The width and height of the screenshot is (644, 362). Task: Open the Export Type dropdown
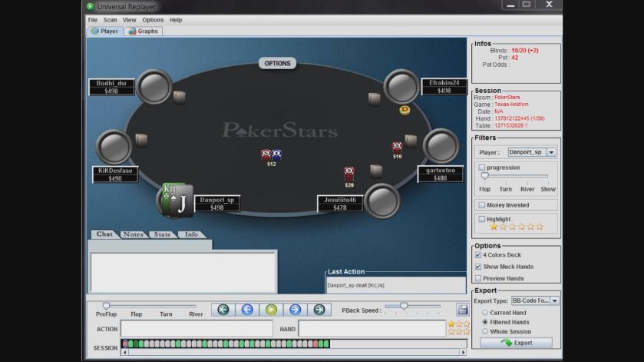pos(555,301)
